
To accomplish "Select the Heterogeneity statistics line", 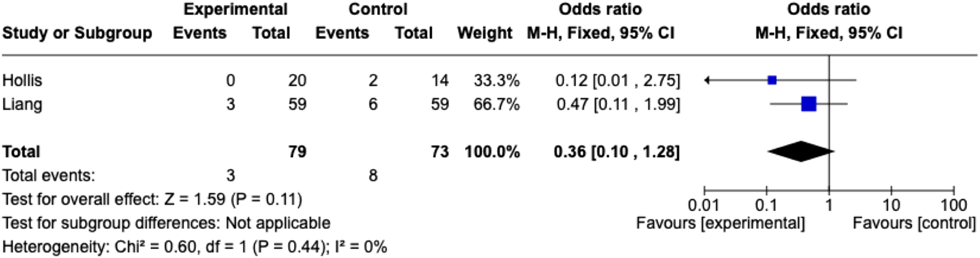I will [195, 246].
